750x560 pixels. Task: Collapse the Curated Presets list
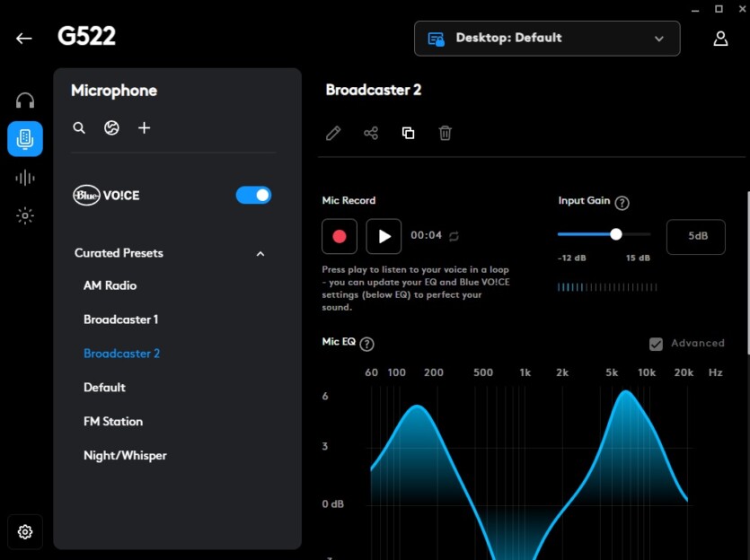(x=260, y=254)
